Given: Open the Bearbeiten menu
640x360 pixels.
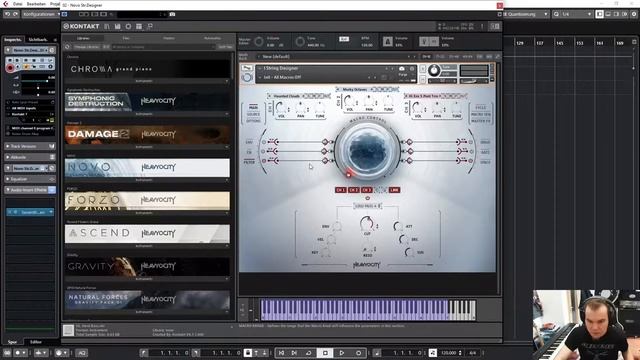Looking at the screenshot, I should pos(36,4).
